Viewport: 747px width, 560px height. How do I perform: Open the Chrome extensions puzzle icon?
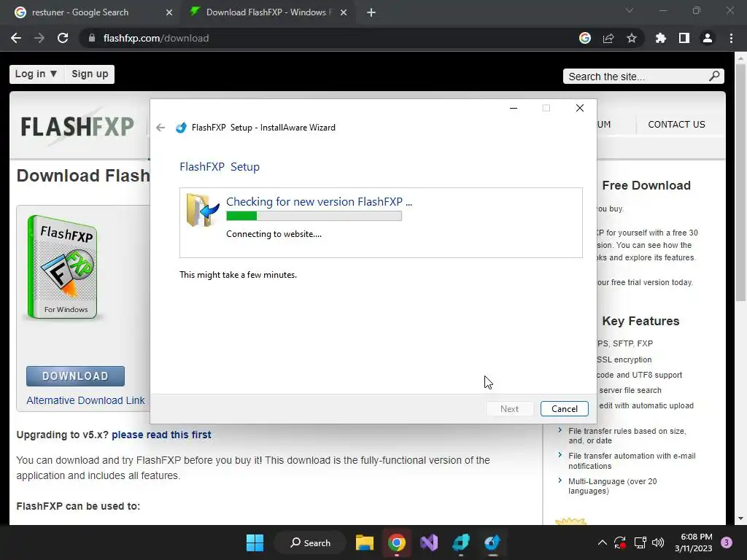(x=660, y=38)
